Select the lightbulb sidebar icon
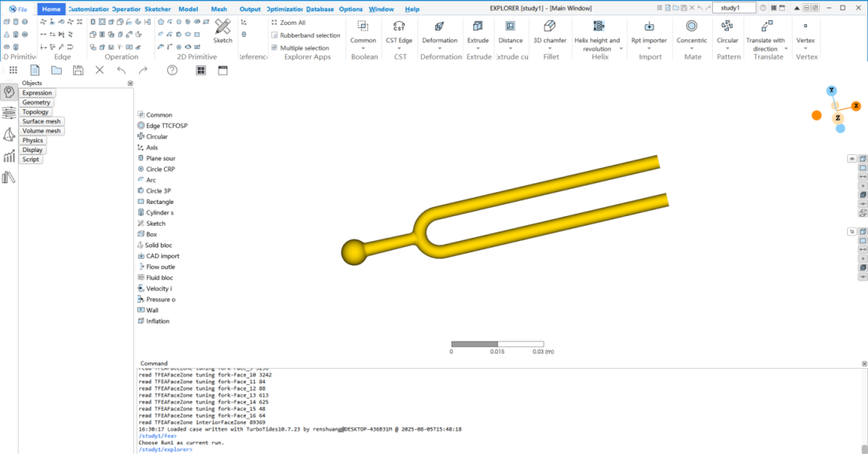Screen dimensions: 868x454 pyautogui.click(x=9, y=92)
